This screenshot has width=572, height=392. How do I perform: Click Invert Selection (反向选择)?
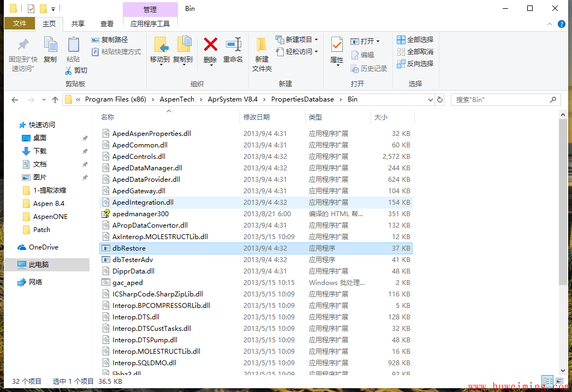point(415,63)
